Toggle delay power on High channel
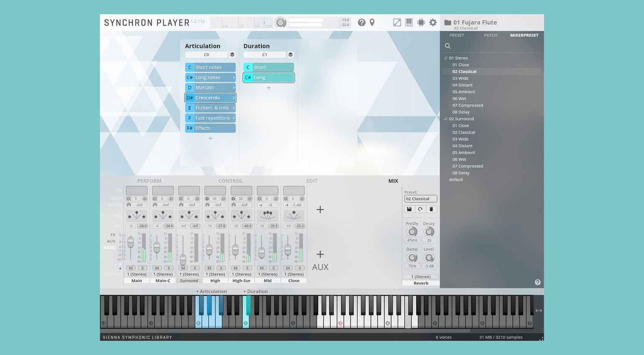This screenshot has height=355, width=644. (x=207, y=199)
